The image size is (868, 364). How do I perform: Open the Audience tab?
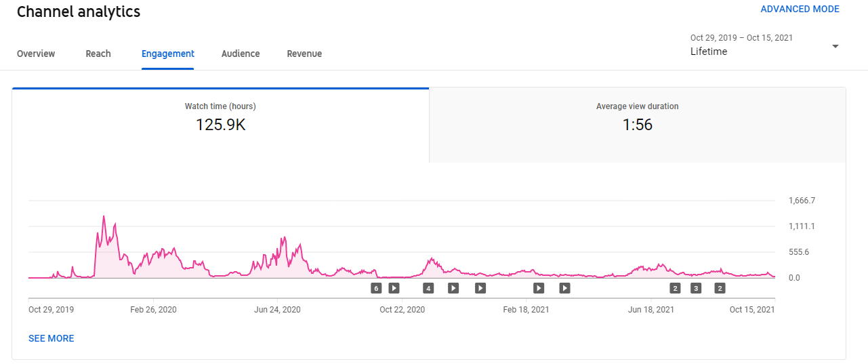(241, 54)
